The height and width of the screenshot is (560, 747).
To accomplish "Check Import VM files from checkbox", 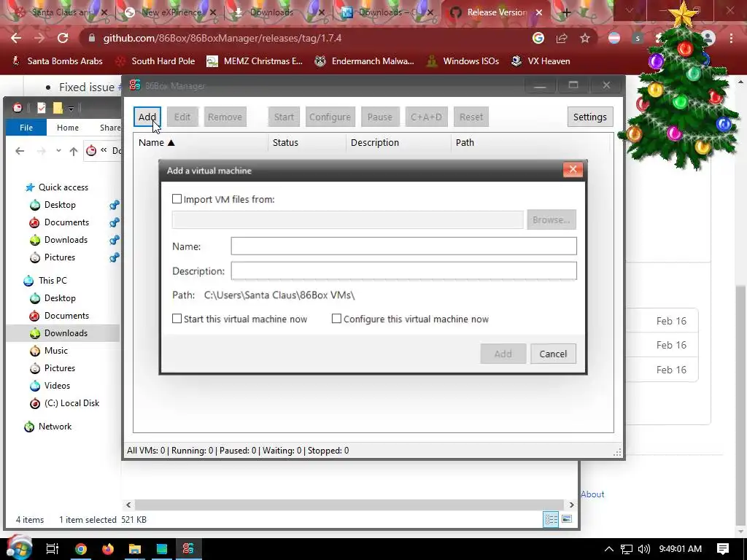I will (177, 199).
